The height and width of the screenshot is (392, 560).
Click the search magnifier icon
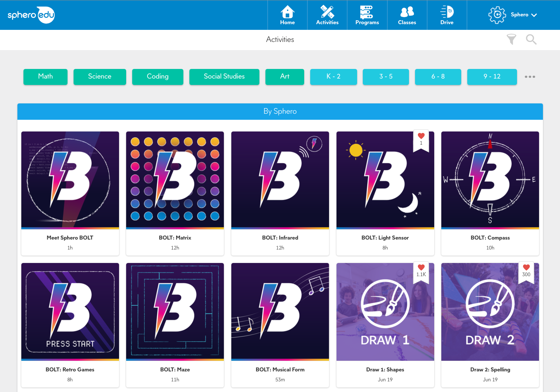[531, 39]
